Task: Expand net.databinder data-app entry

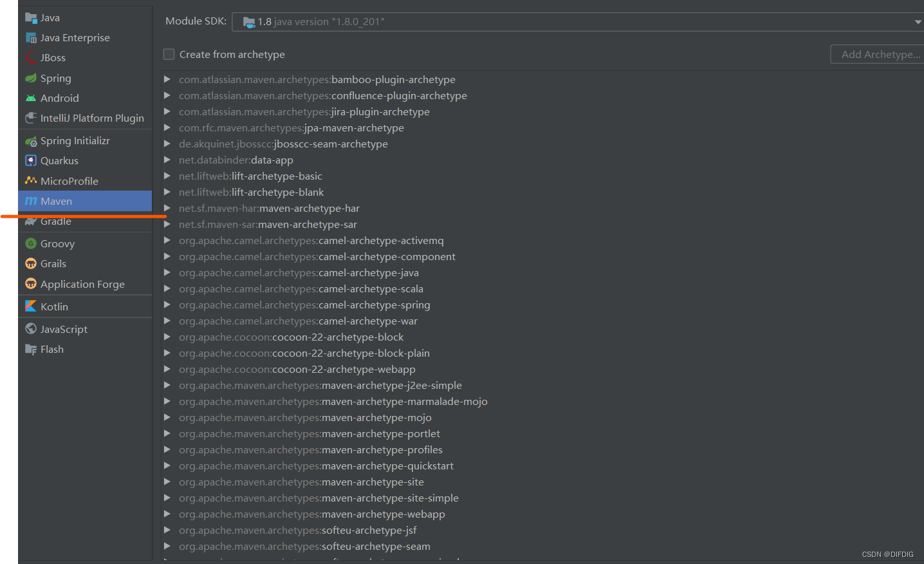Action: click(167, 160)
